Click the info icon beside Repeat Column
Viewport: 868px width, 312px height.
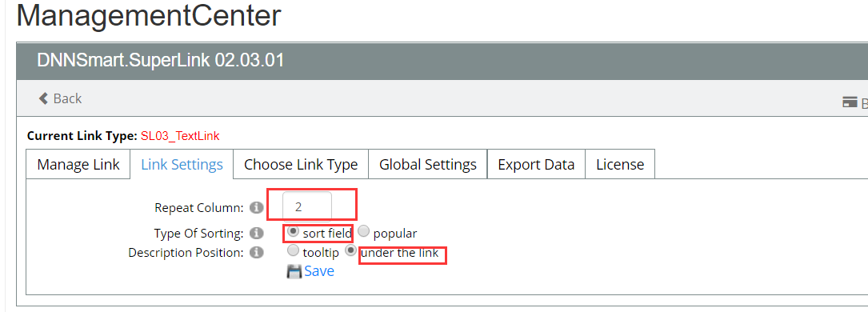256,208
